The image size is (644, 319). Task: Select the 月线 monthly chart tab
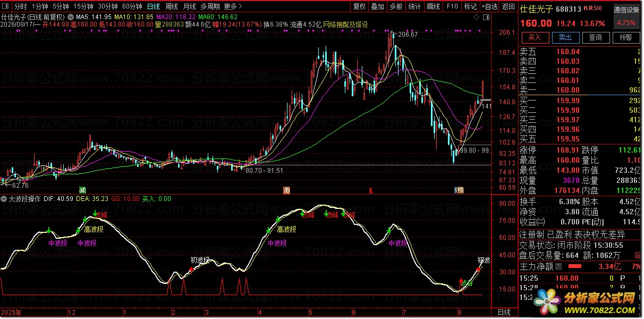pyautogui.click(x=189, y=7)
